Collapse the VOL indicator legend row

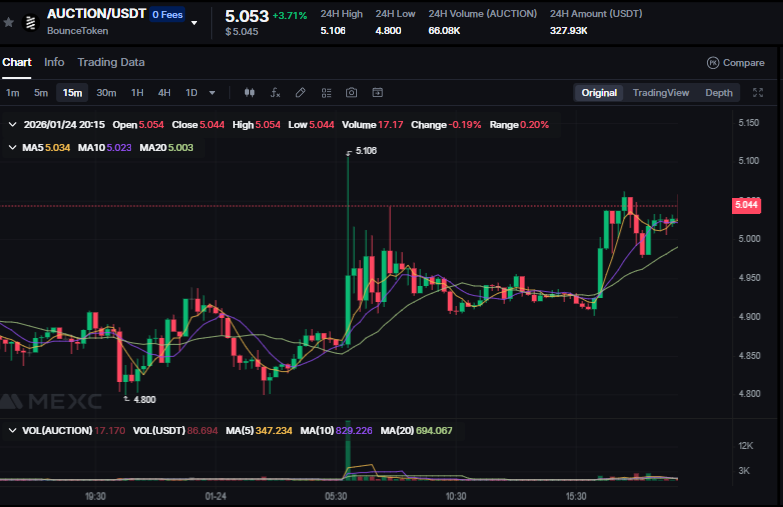(12, 431)
